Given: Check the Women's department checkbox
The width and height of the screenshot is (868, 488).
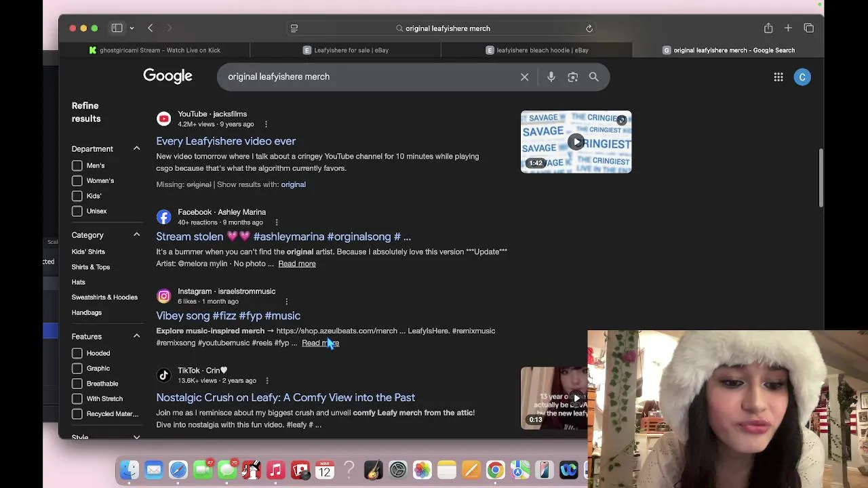Looking at the screenshot, I should 77,181.
